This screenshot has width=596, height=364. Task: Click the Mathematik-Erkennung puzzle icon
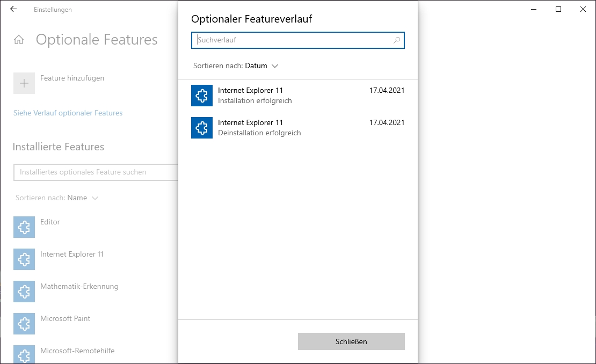click(x=24, y=292)
